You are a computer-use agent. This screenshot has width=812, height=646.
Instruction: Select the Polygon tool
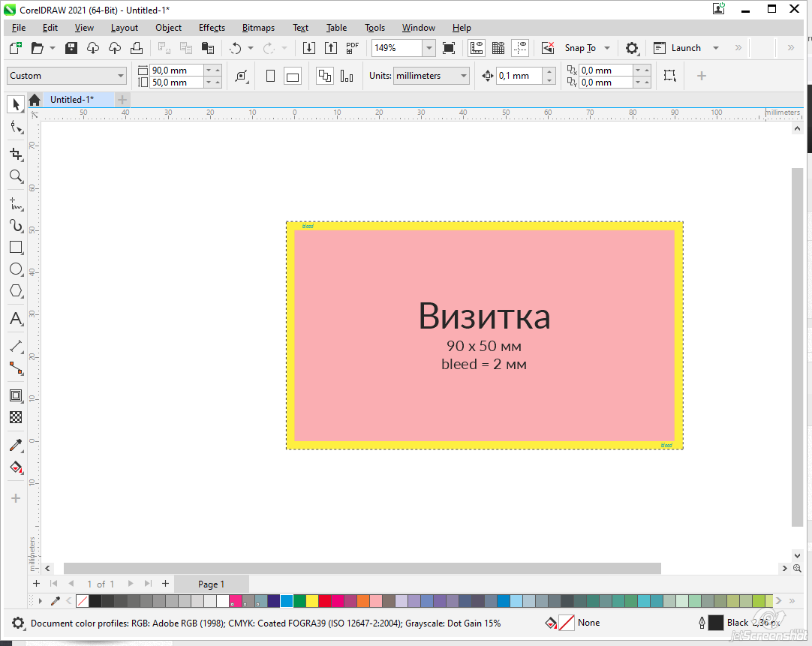click(16, 291)
